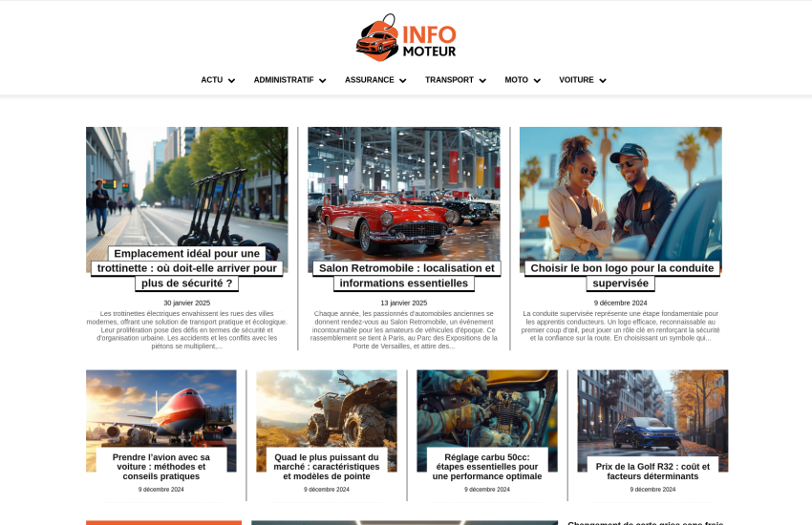
Task: Select the MOTO menu item
Action: pyautogui.click(x=516, y=80)
